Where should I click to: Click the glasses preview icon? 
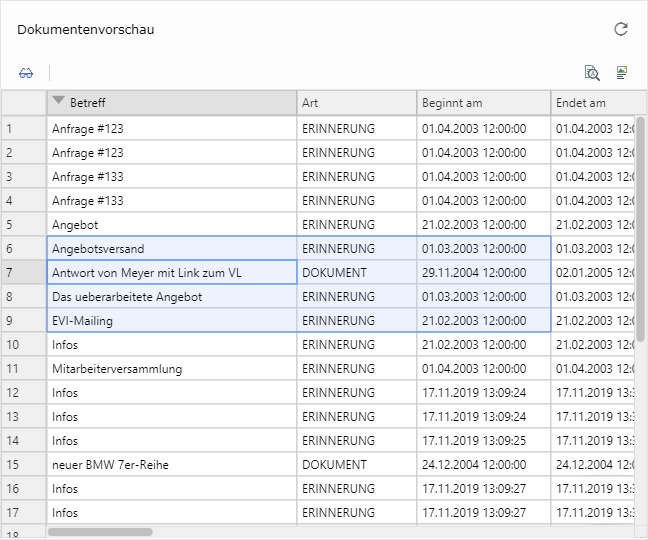(x=26, y=73)
